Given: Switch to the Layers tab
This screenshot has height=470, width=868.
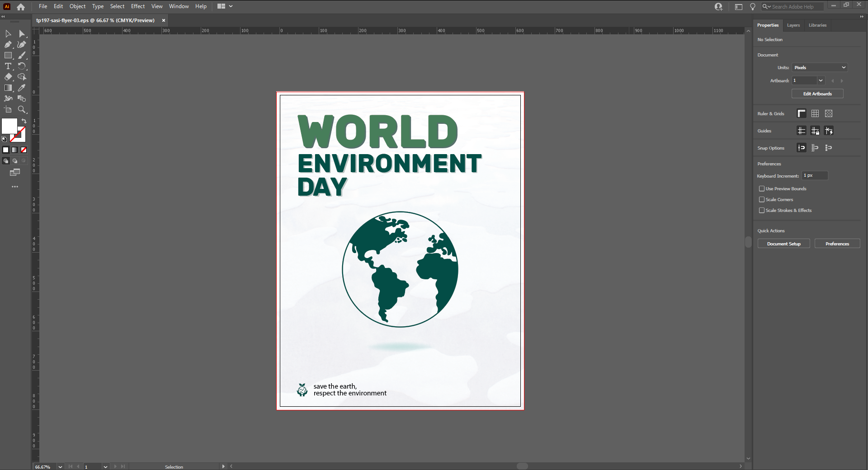Looking at the screenshot, I should (x=793, y=25).
